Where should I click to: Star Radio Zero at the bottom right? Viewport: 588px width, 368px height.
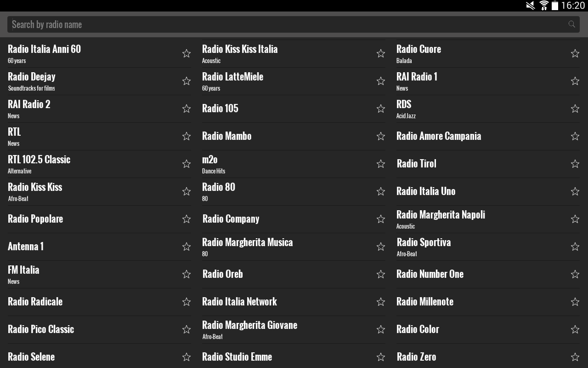pos(575,357)
